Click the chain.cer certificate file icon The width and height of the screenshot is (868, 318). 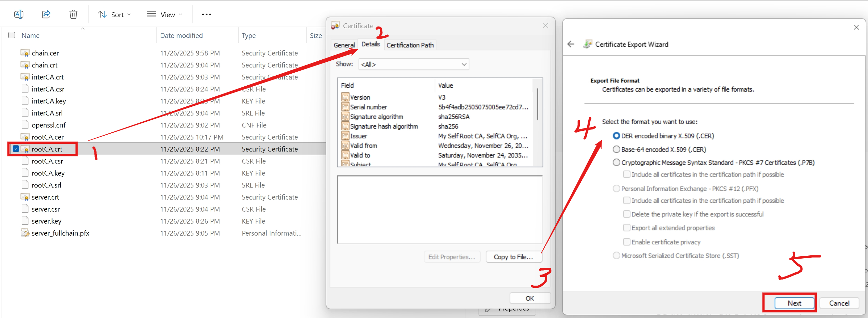25,53
